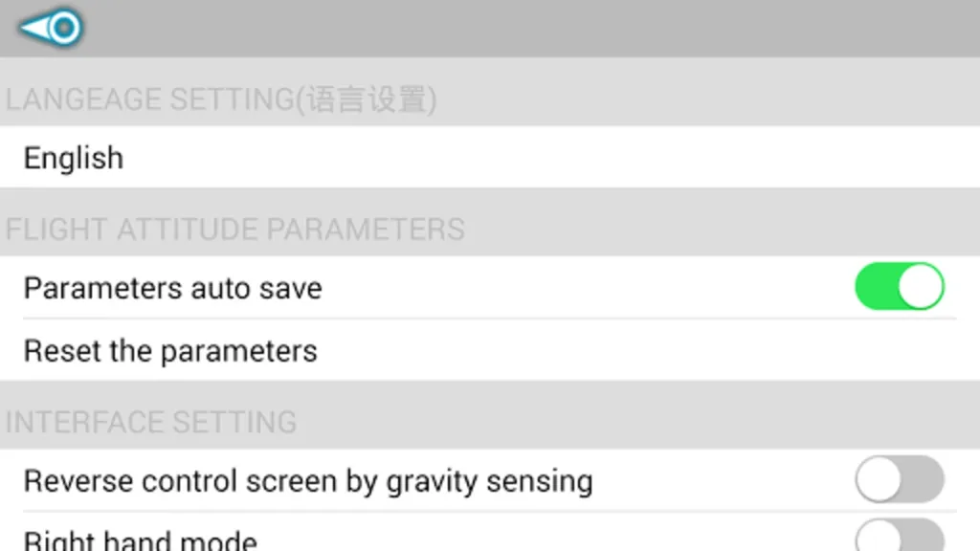Tap the back arrow icon in header
Viewport: 980px width, 551px height.
[x=52, y=28]
